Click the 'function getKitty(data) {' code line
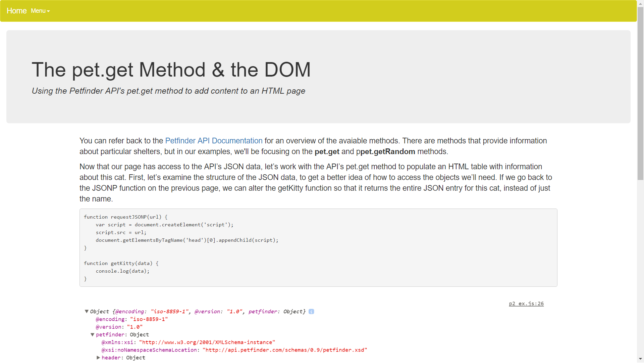The image size is (644, 364). click(121, 263)
